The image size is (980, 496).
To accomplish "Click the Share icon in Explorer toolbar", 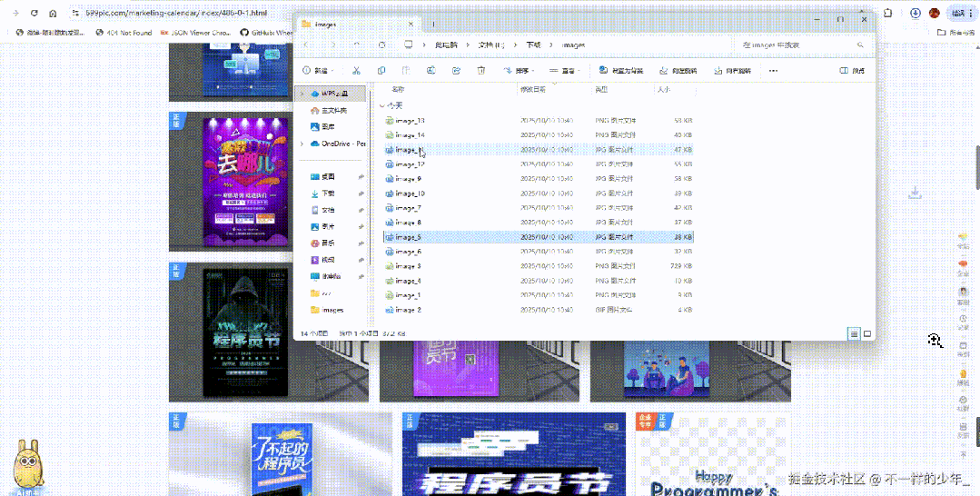I will point(456,71).
